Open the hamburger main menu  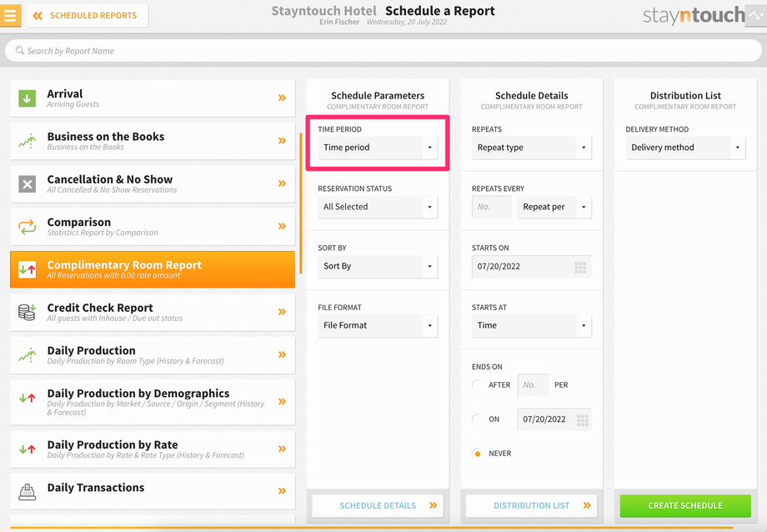coord(10,15)
